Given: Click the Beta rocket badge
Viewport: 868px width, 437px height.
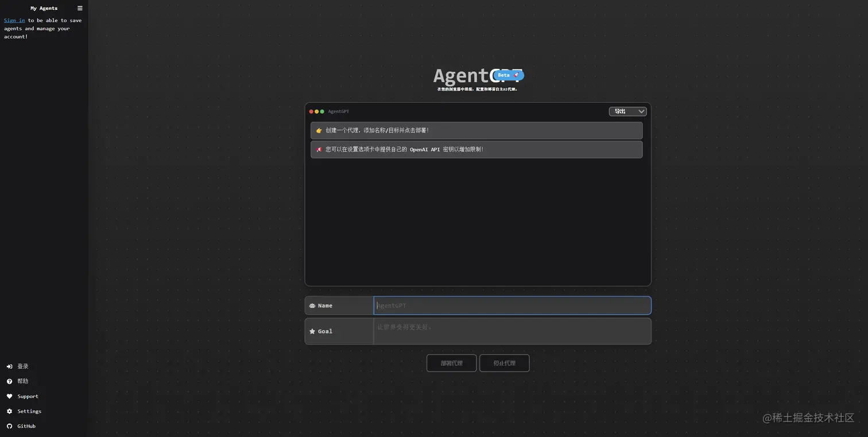Looking at the screenshot, I should click(508, 75).
